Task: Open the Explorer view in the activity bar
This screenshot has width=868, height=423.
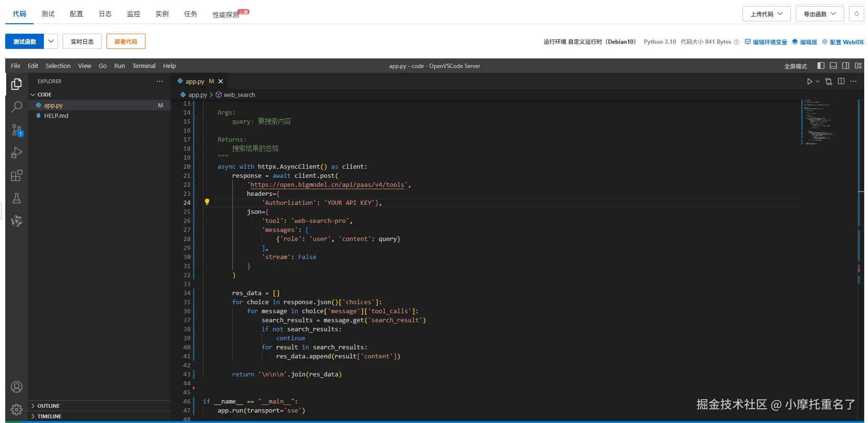Action: 17,84
